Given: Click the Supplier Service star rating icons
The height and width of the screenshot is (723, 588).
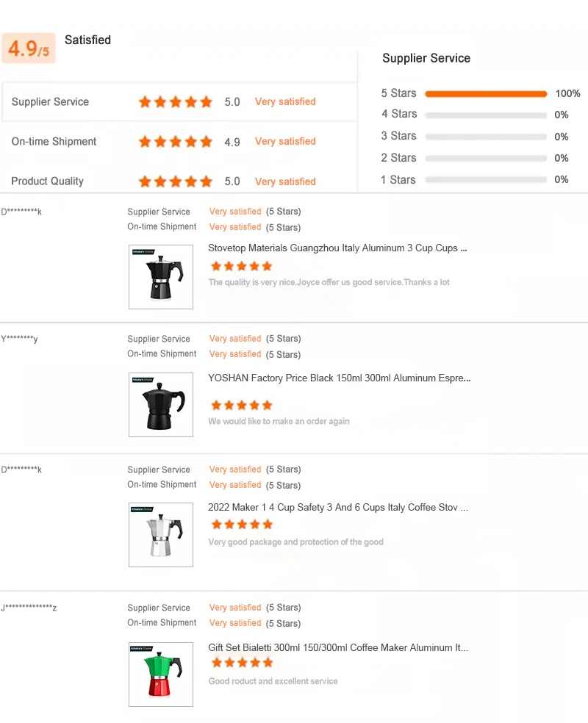Looking at the screenshot, I should click(x=175, y=102).
